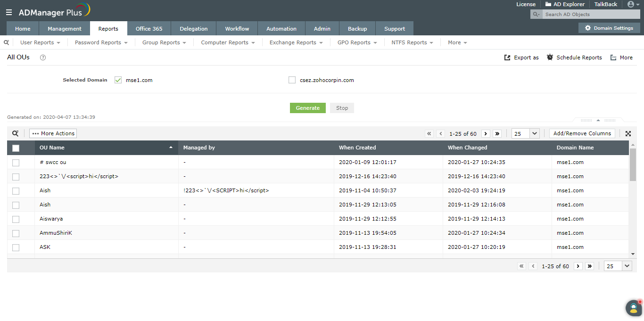Click the ADManager Plus logo

(54, 11)
